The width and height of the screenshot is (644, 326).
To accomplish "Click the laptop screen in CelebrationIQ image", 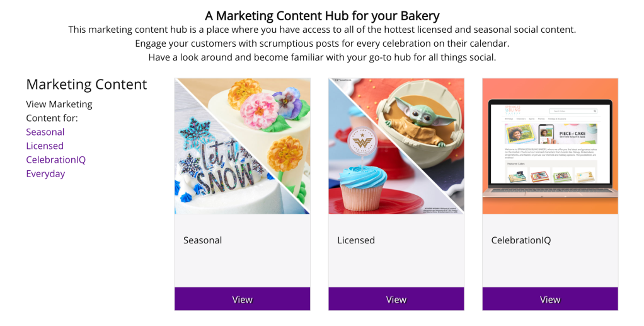I will 550,145.
